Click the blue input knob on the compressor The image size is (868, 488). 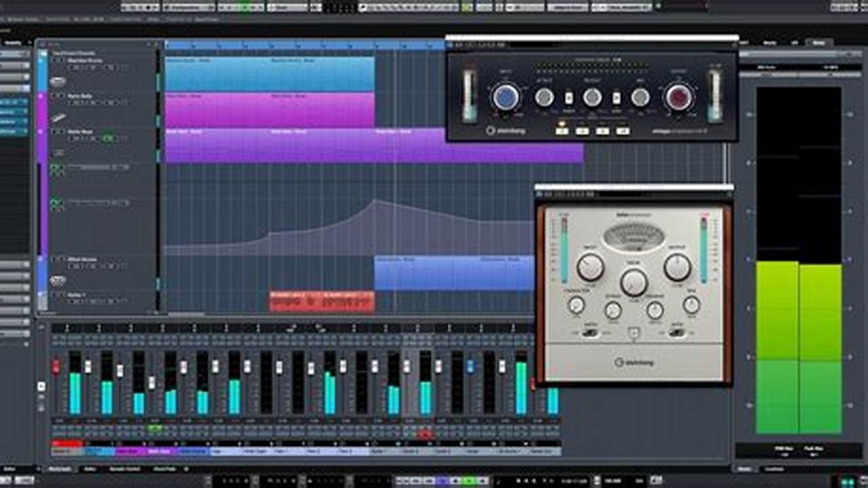[505, 98]
